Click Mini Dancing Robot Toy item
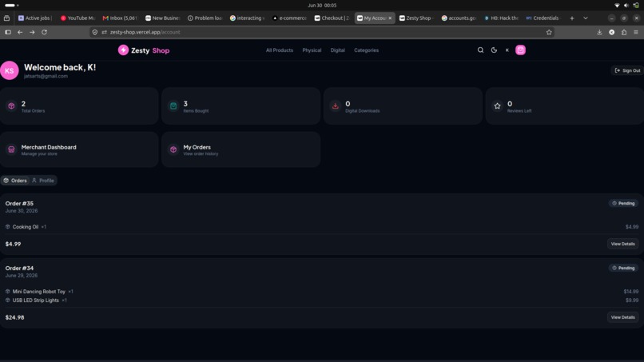Image resolution: width=644 pixels, height=362 pixels. coord(38,292)
